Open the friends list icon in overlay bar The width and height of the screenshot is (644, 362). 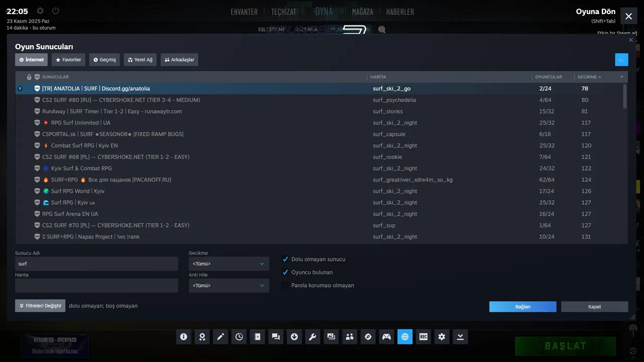350,337
